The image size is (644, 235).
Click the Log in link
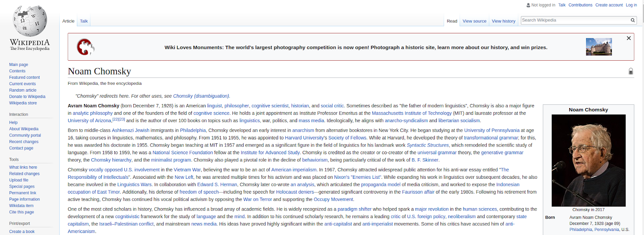coord(631,5)
